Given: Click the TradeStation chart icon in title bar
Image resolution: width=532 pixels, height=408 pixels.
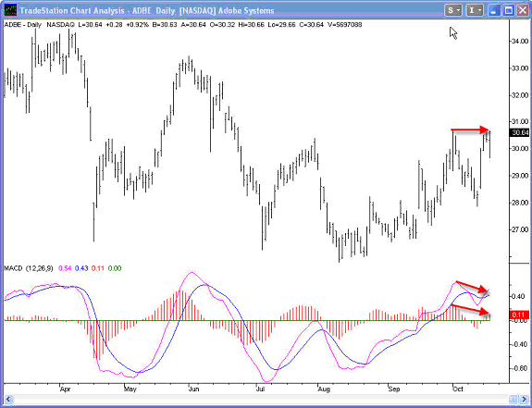Looking at the screenshot, I should pyautogui.click(x=10, y=10).
